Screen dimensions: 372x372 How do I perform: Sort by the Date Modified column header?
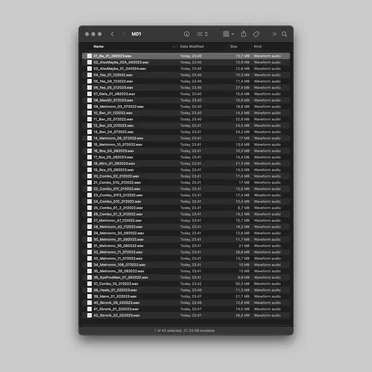coord(192,46)
